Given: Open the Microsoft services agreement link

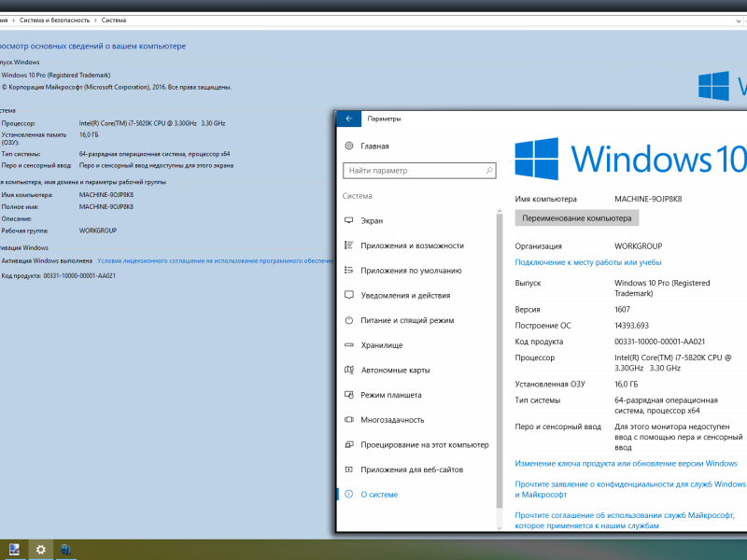Looking at the screenshot, I should [x=625, y=521].
